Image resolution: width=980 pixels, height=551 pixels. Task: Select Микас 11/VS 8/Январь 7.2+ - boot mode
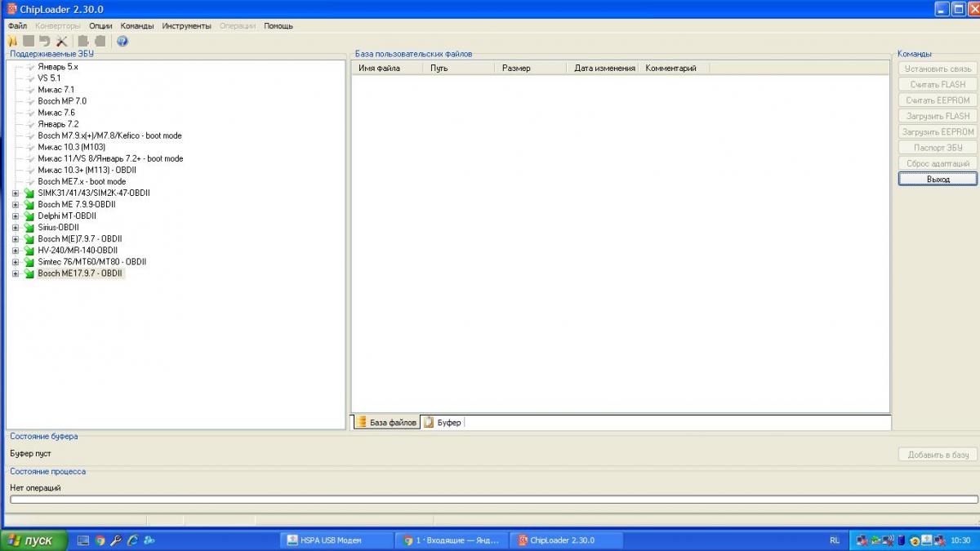pyautogui.click(x=110, y=158)
